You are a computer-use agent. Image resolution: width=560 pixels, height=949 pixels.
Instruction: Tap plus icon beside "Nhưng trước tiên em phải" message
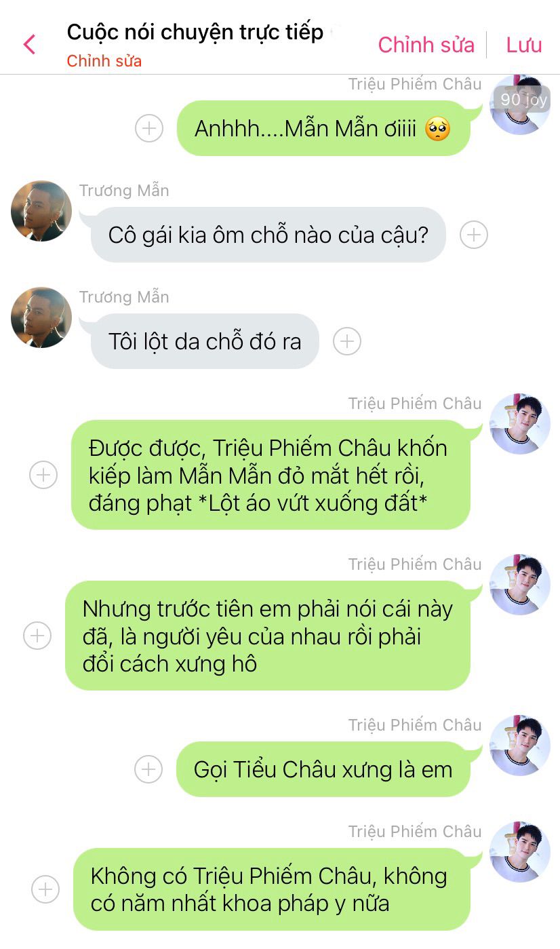[x=37, y=636]
